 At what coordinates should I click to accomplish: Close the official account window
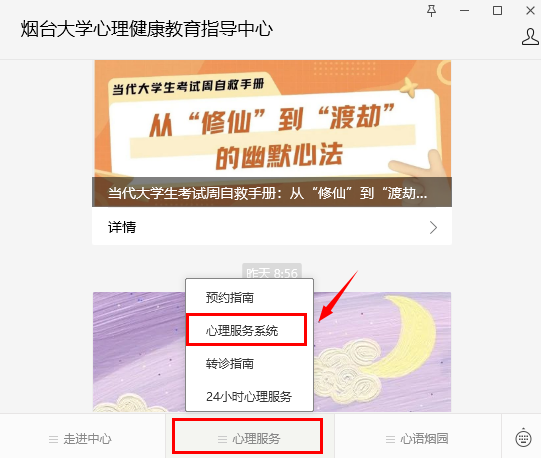[530, 11]
